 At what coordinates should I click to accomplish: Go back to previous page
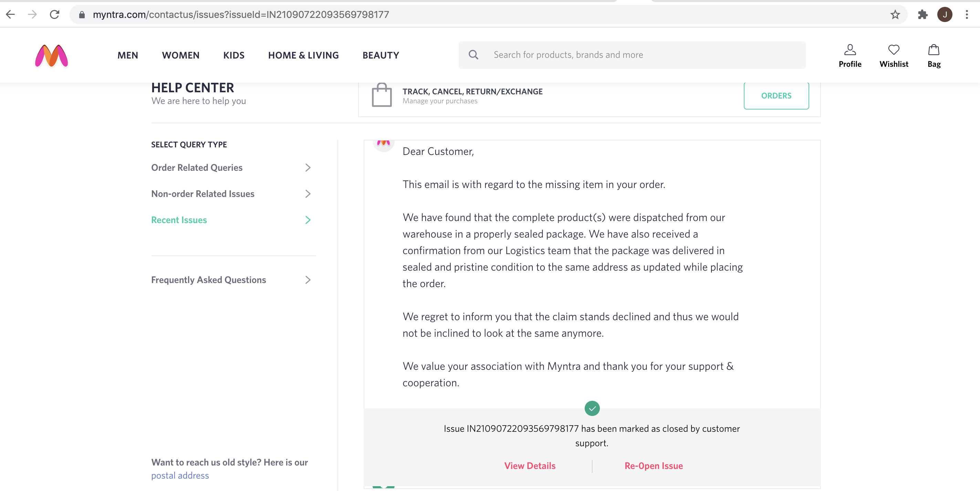pos(11,14)
